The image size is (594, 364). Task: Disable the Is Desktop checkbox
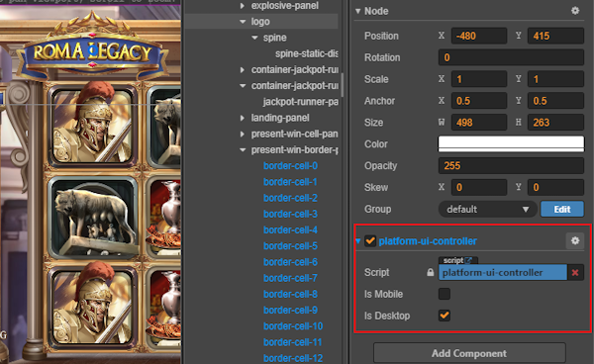click(445, 316)
